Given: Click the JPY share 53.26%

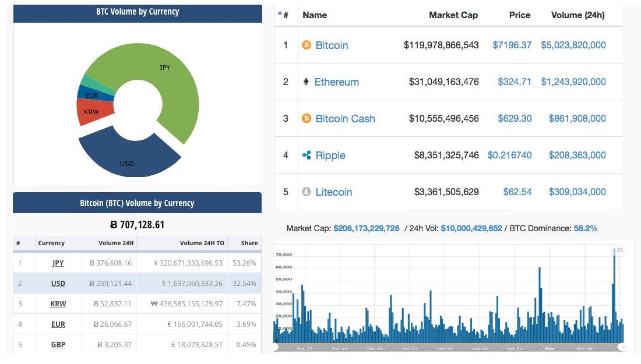Looking at the screenshot, I should click(x=244, y=263).
